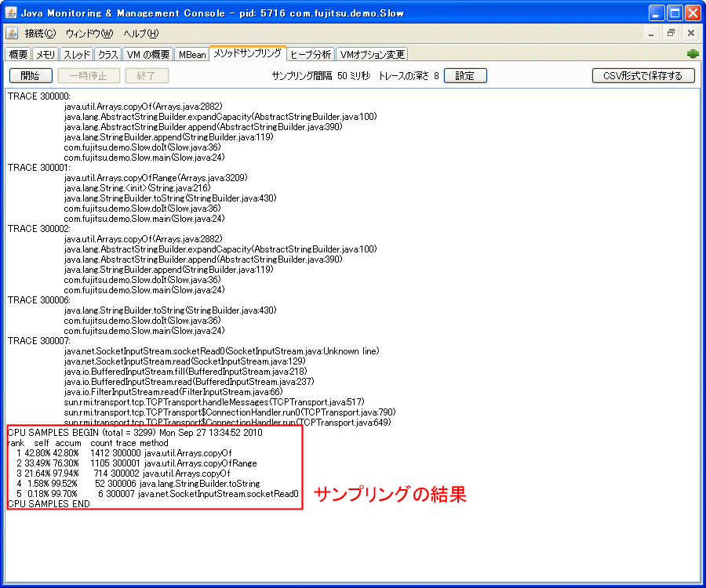Screen dimensions: 706x588
Task: Switch to the 概要 tab
Action: point(18,54)
